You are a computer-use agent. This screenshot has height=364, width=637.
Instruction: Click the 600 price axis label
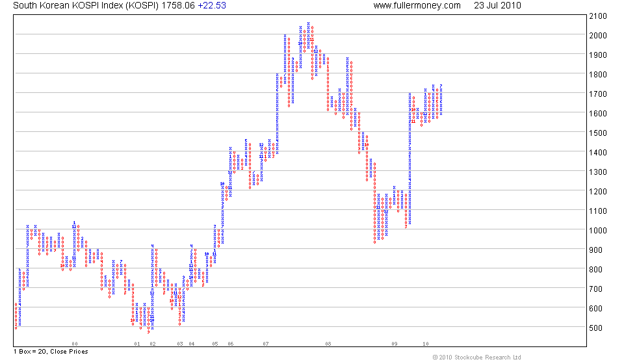(x=595, y=309)
